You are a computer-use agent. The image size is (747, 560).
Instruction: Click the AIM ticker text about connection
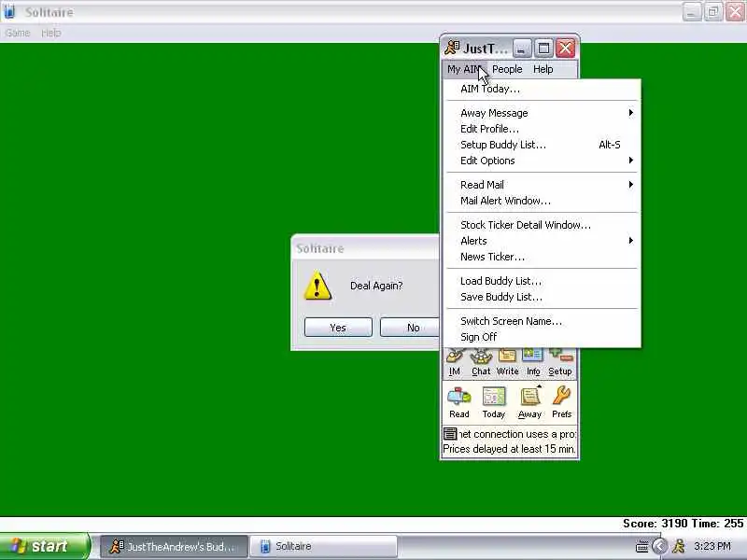pyautogui.click(x=517, y=434)
